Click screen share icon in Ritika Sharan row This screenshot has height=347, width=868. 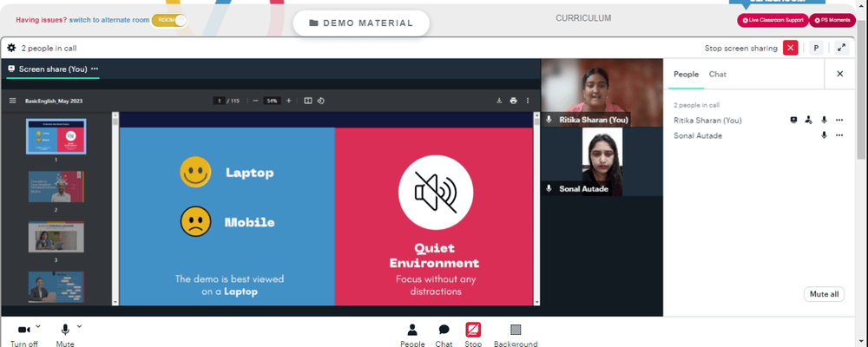(793, 120)
